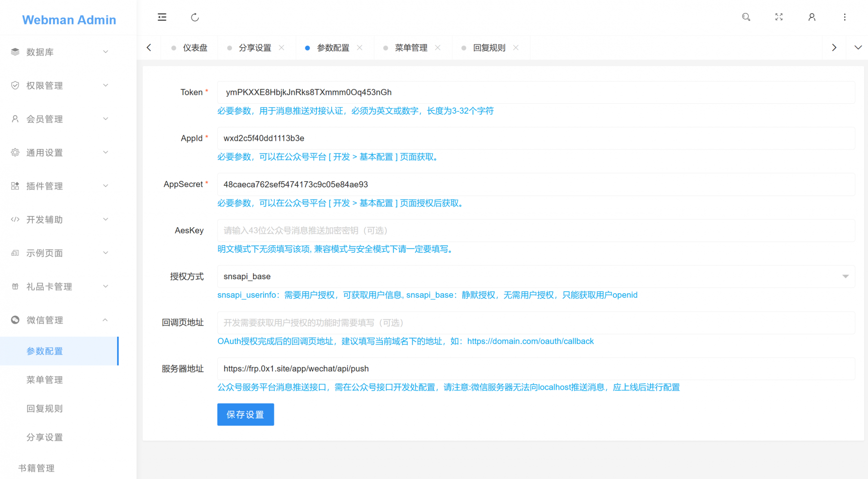Focus the AesKey input field
This screenshot has height=479, width=868.
pos(536,231)
